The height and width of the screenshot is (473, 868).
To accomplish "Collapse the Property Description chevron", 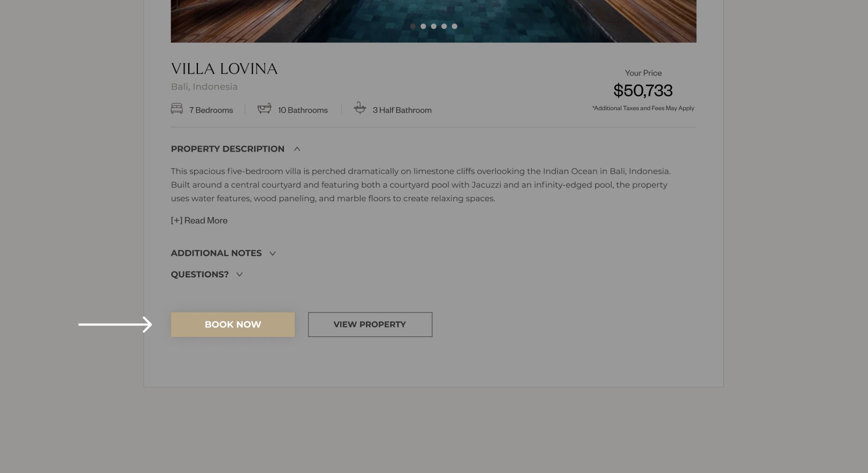I will click(x=297, y=149).
